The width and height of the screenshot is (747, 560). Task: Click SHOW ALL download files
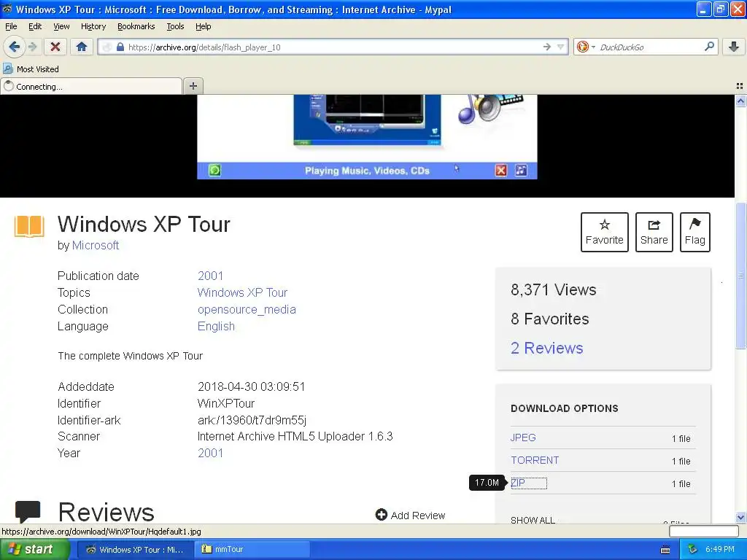pyautogui.click(x=533, y=520)
